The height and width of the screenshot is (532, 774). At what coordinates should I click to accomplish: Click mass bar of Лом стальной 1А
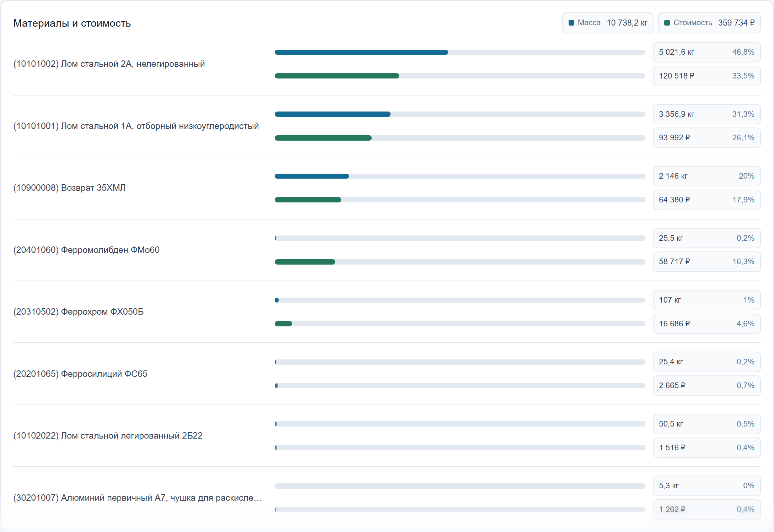click(x=460, y=114)
